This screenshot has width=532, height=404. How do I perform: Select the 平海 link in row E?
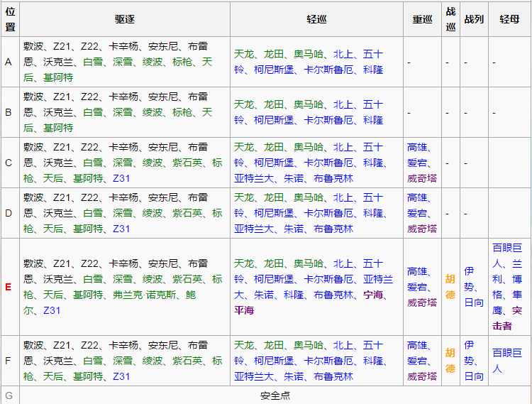point(245,310)
